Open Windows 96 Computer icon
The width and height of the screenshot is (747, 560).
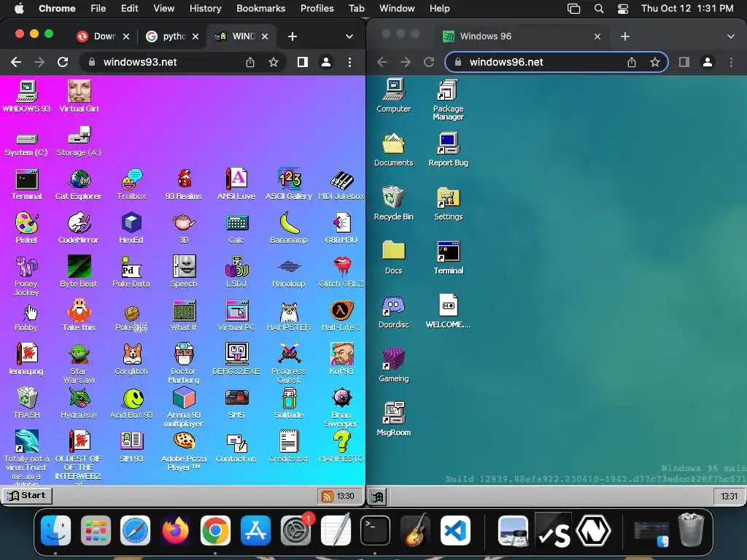pyautogui.click(x=393, y=97)
